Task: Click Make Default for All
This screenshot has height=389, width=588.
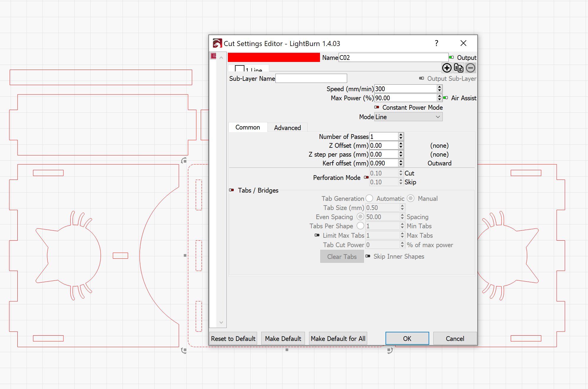Action: (x=338, y=338)
